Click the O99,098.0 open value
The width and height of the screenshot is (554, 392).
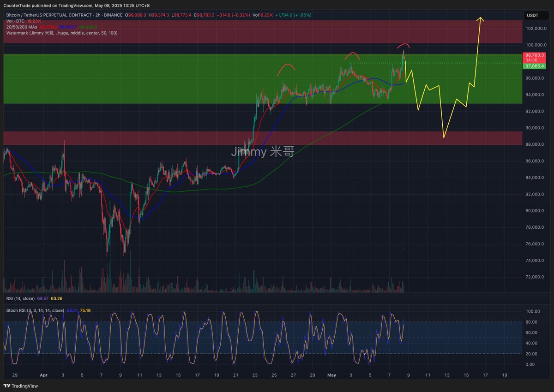[x=136, y=15]
